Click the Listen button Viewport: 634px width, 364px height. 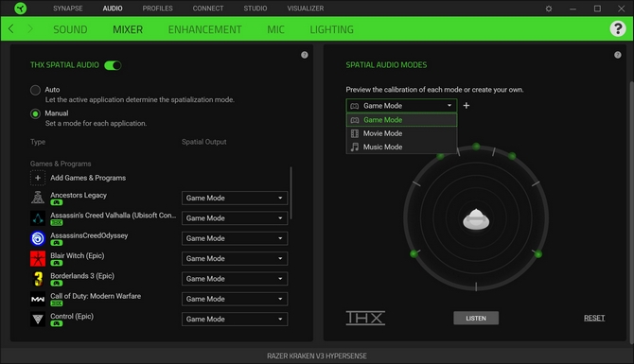476,318
